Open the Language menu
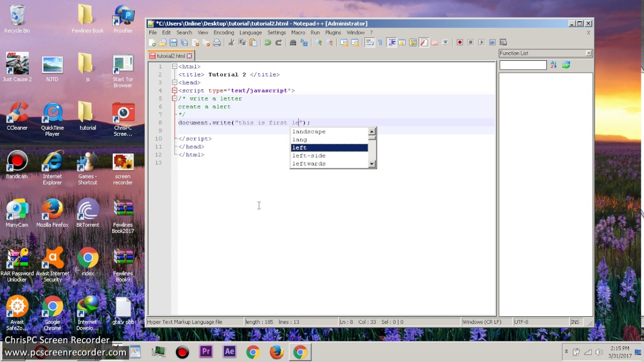Screen dimensions: 644x362 tap(251, 33)
